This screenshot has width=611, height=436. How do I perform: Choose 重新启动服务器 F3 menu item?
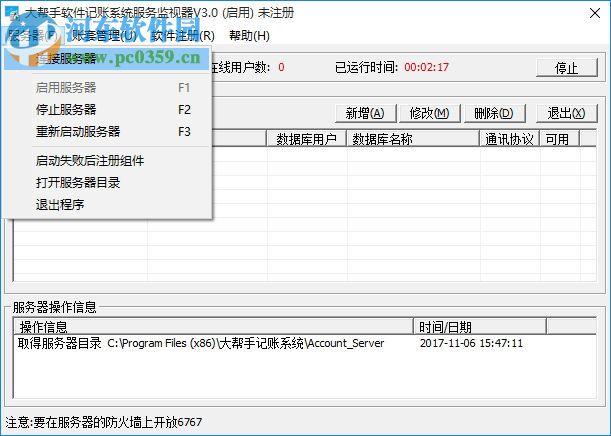pyautogui.click(x=108, y=132)
